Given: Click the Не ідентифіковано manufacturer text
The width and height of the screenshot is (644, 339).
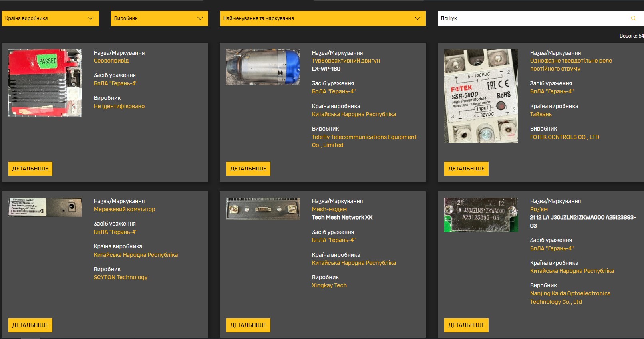Looking at the screenshot, I should 119,106.
